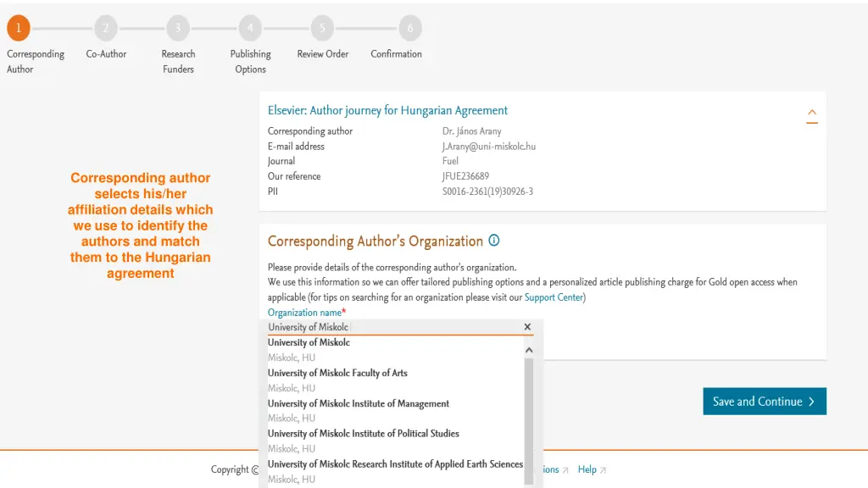
Task: Click the external arrow icon beside Help
Action: 603,470
